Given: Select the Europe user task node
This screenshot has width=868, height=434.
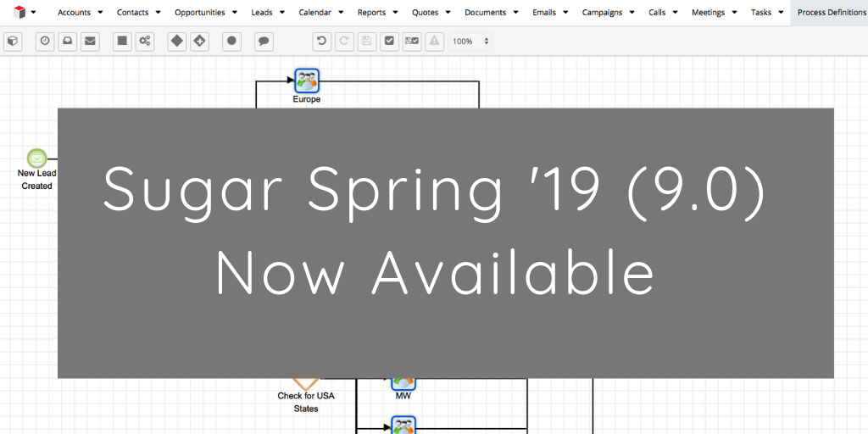Looking at the screenshot, I should [x=307, y=81].
